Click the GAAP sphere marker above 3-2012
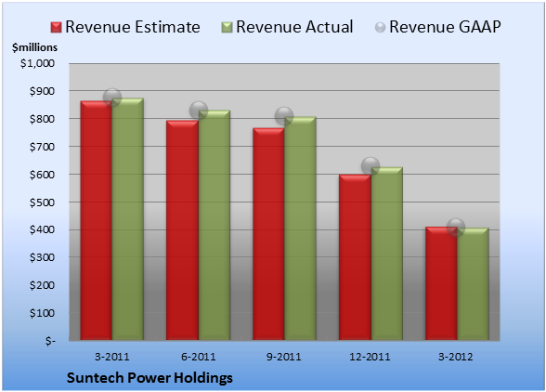This screenshot has width=546, height=392. (x=456, y=228)
